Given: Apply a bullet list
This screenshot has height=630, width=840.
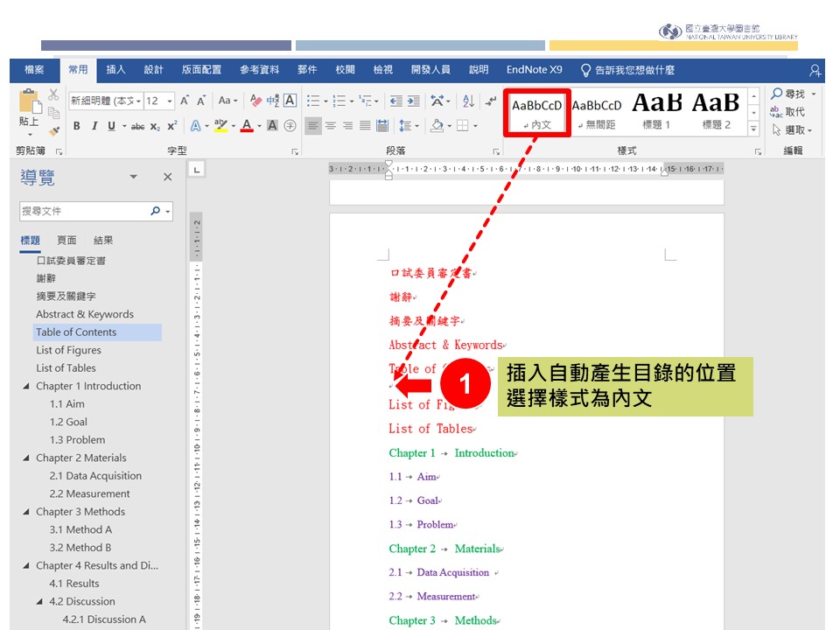Looking at the screenshot, I should (313, 101).
